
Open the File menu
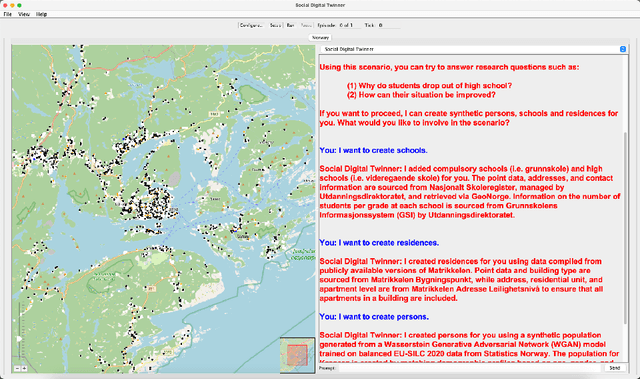point(7,14)
